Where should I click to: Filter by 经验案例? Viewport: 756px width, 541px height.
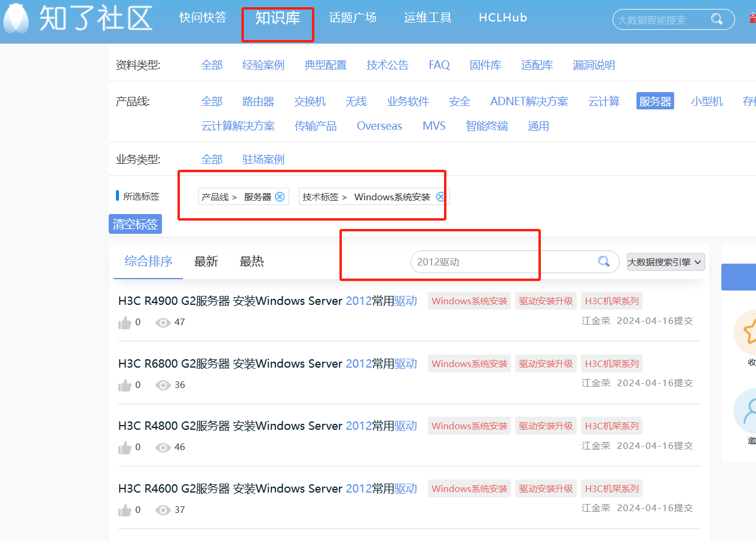tap(264, 65)
